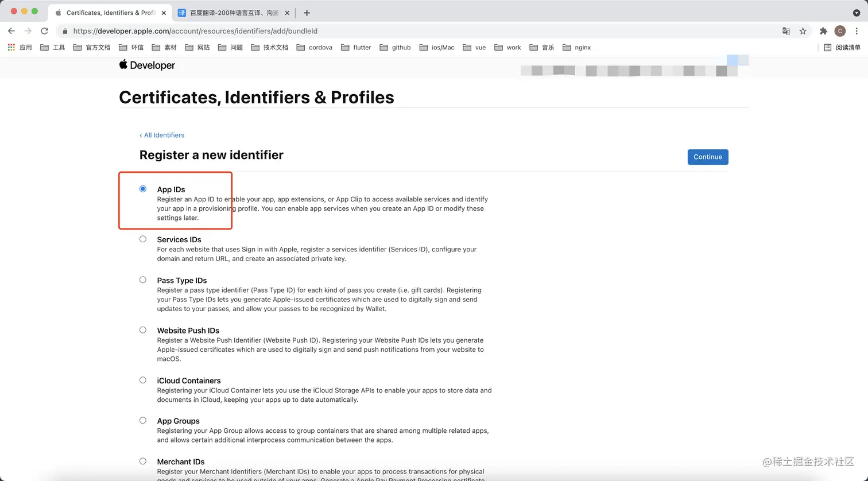Open the flutter bookmark folder
This screenshot has height=481, width=868.
(x=356, y=48)
